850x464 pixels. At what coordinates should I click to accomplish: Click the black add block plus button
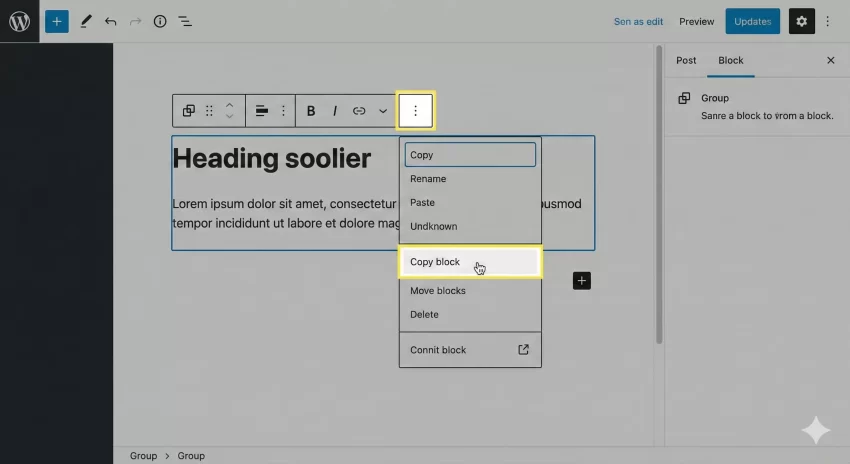pyautogui.click(x=582, y=281)
